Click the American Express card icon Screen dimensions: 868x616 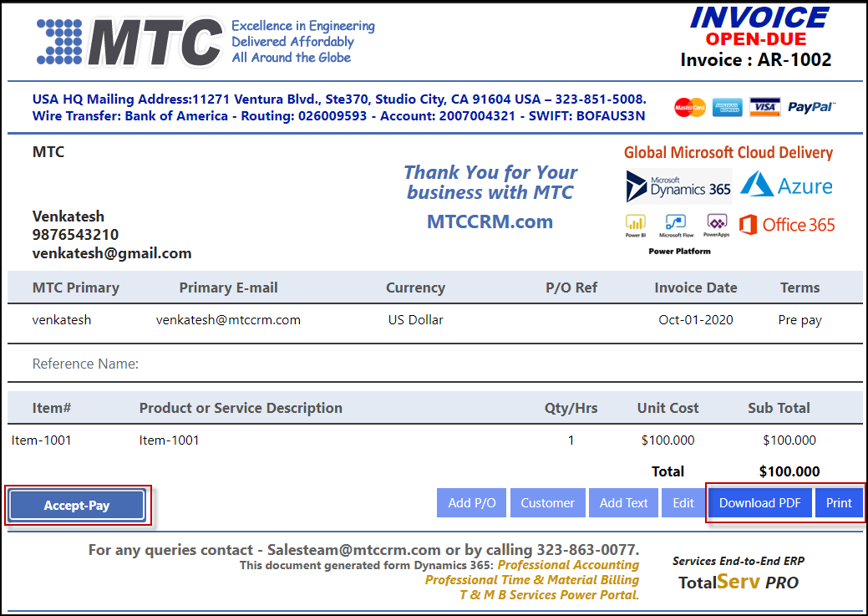coord(727,107)
